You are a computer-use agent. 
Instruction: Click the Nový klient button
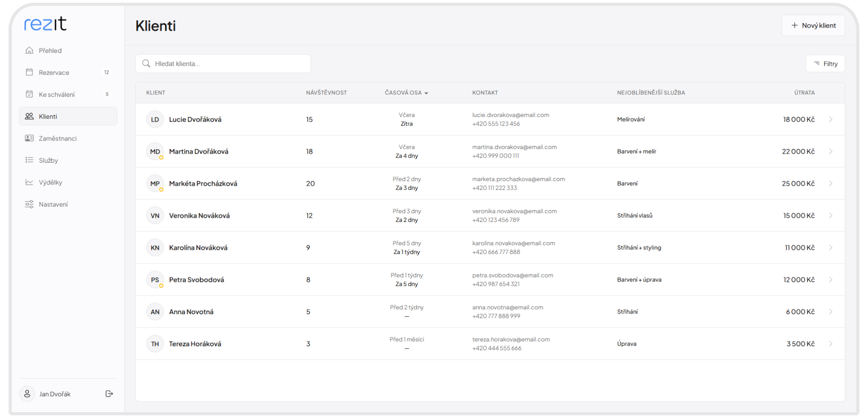(x=813, y=25)
